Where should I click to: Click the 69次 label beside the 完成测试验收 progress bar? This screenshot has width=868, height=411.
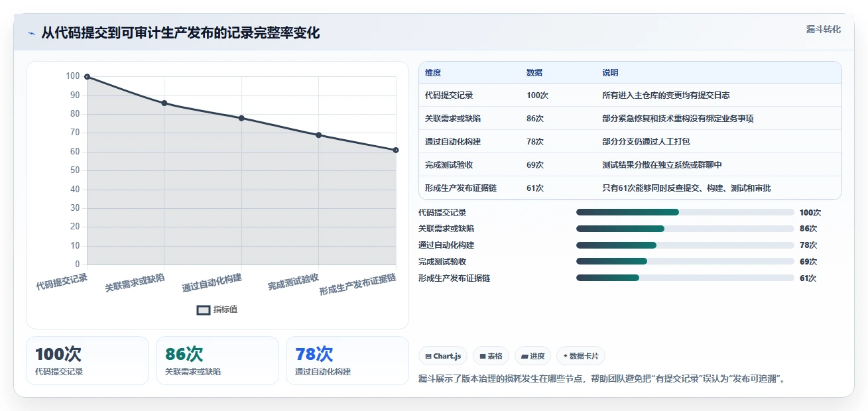[x=808, y=262]
